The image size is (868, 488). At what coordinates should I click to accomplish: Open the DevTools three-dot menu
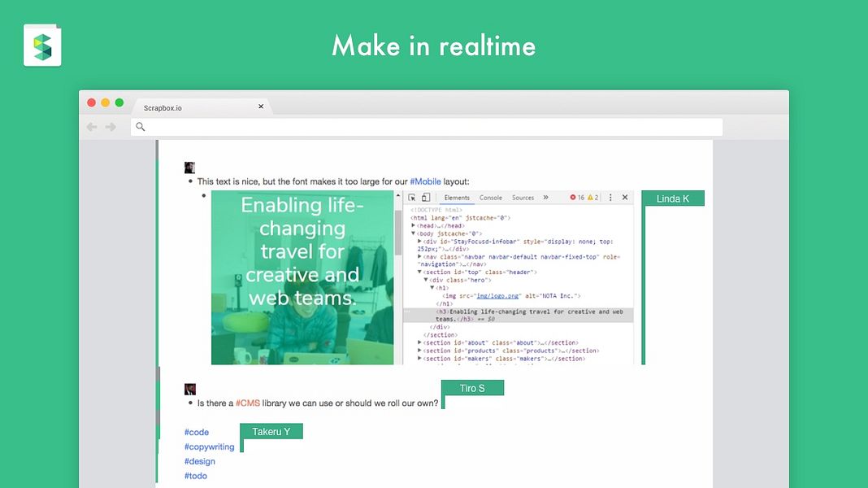coord(610,197)
